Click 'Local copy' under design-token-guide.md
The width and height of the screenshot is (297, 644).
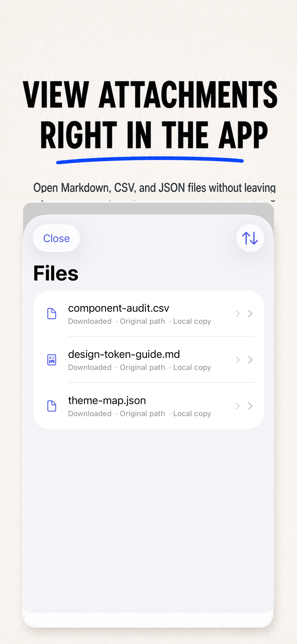(192, 368)
